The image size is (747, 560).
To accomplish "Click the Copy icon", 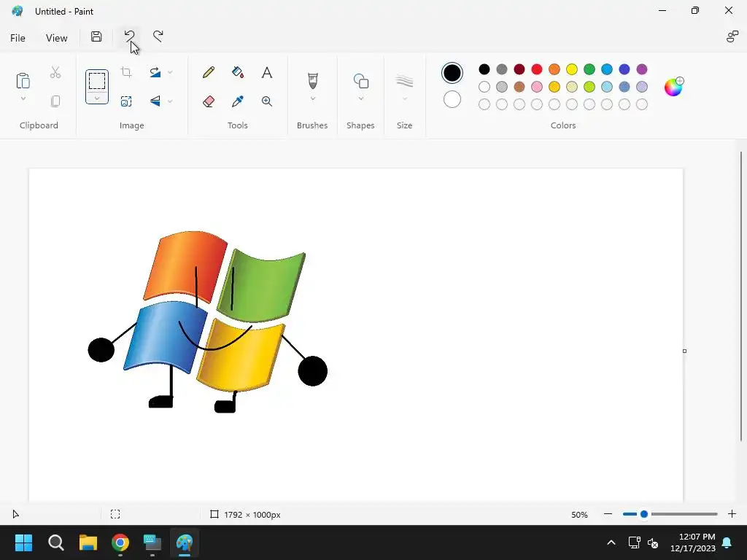I will pyautogui.click(x=55, y=101).
